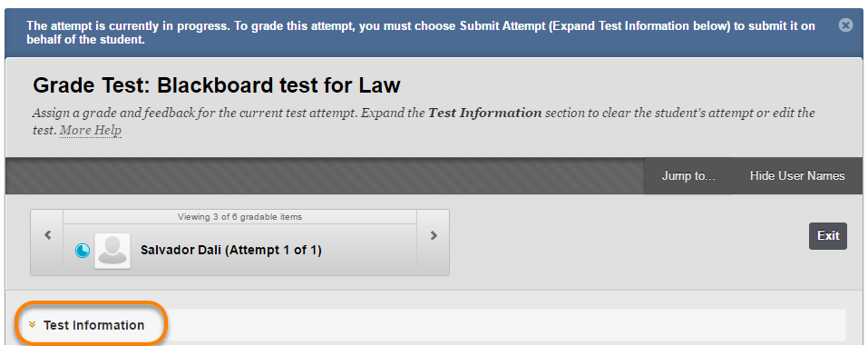Click the striped dark action bar area
The height and width of the screenshot is (346, 868).
(325, 176)
